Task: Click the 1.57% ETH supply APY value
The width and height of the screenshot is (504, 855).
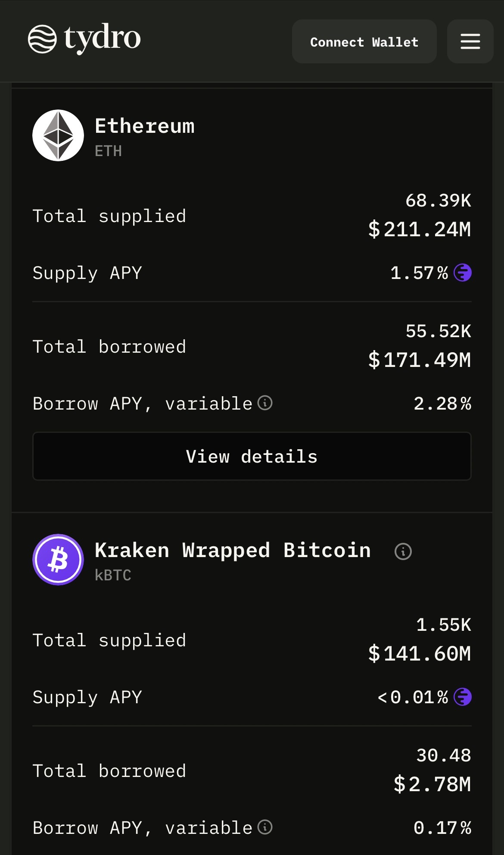Action: pos(419,273)
